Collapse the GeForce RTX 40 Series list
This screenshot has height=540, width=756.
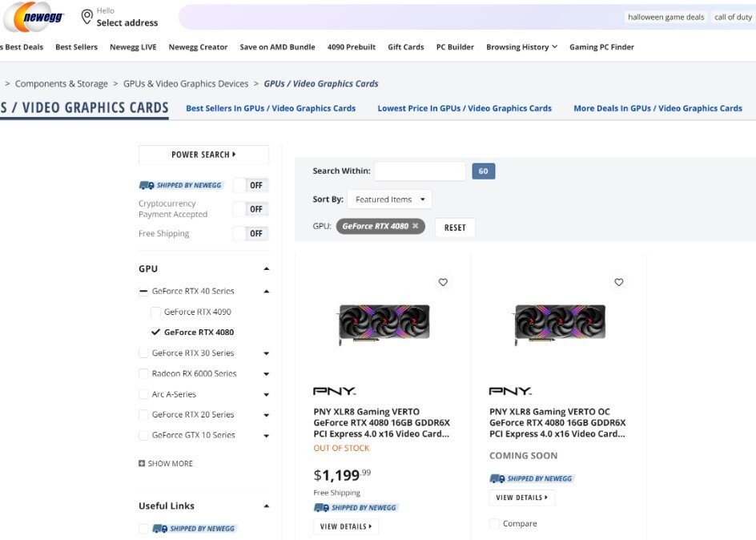(x=266, y=291)
